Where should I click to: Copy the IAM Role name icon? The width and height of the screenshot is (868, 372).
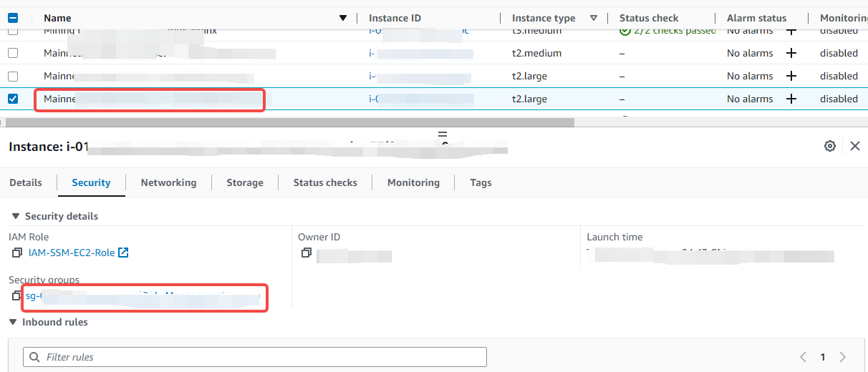(x=17, y=253)
